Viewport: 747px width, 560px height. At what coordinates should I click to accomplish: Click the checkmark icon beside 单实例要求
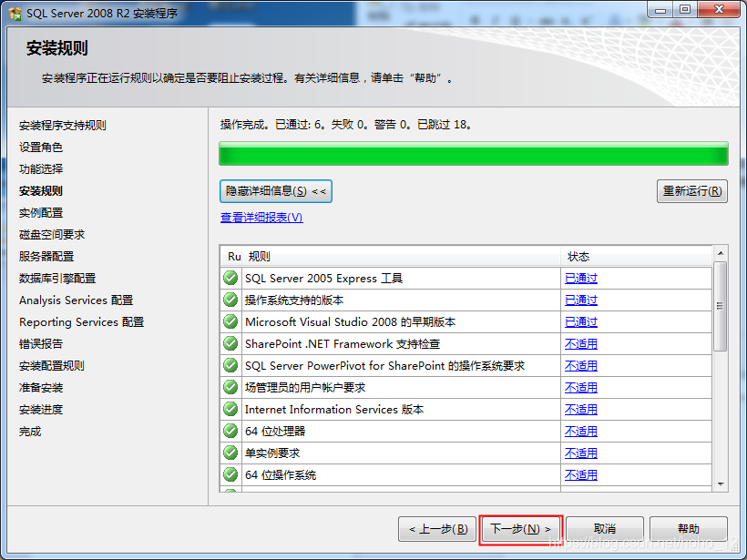(x=230, y=453)
